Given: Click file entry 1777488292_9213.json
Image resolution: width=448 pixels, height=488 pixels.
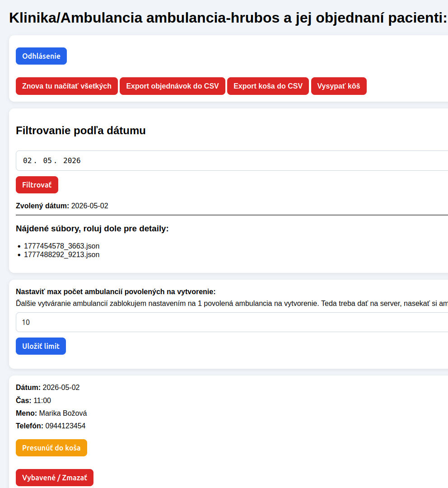Looking at the screenshot, I should tap(61, 255).
